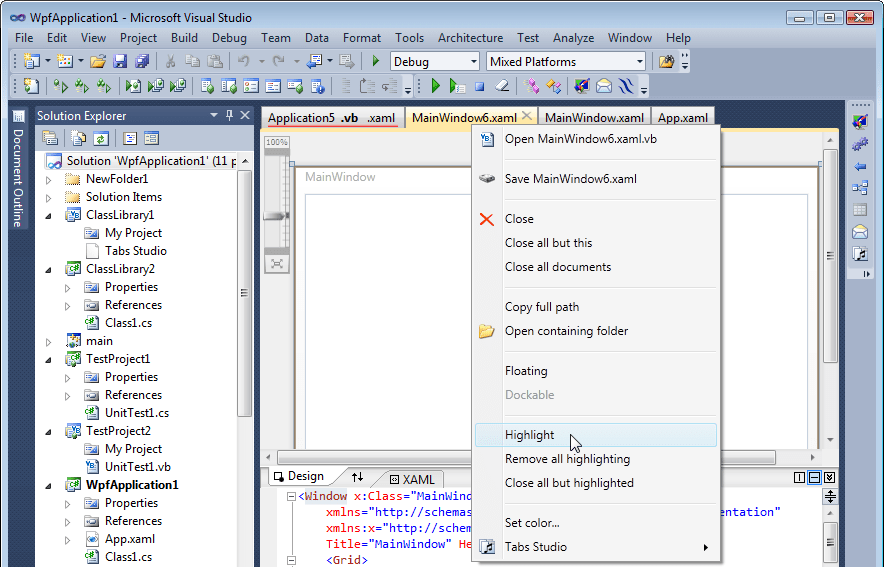The height and width of the screenshot is (567, 884).
Task: Open Solution Explorer window position dropdown arrow
Action: point(214,115)
